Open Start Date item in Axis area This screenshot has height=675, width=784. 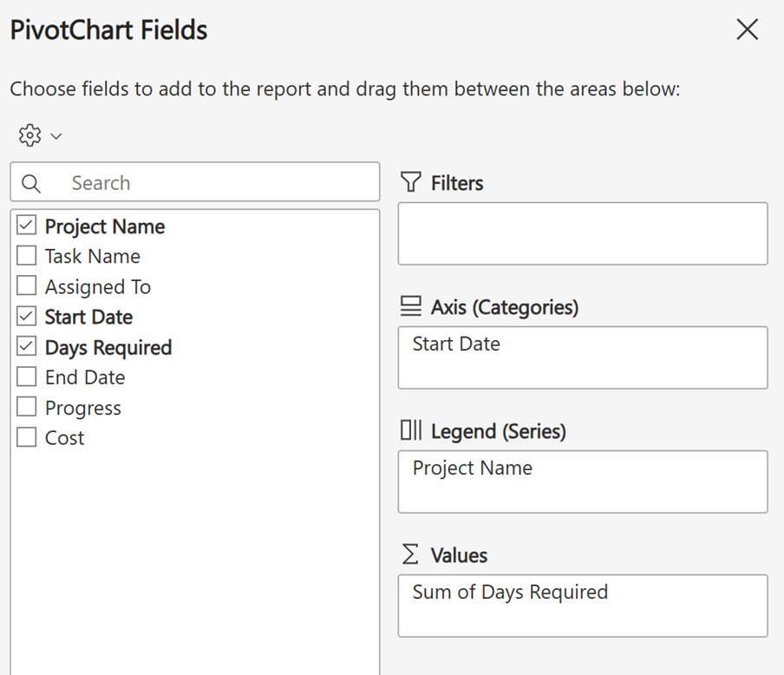456,344
